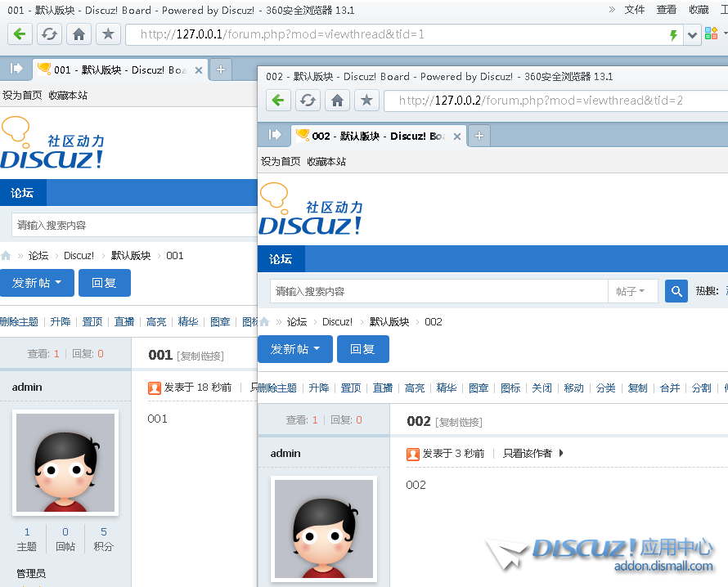Viewport: 728px width, 587px height.
Task: Click the green back arrow in the 127.0.0.1 window
Action: (20, 34)
